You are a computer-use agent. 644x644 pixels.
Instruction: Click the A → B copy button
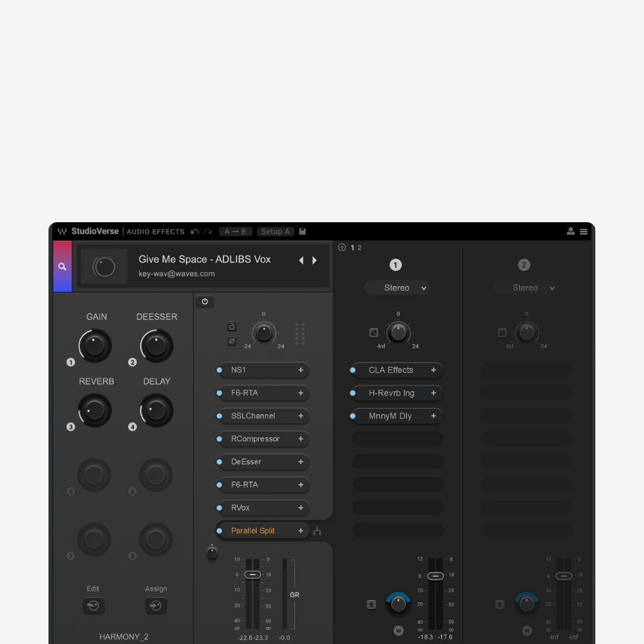tap(235, 232)
